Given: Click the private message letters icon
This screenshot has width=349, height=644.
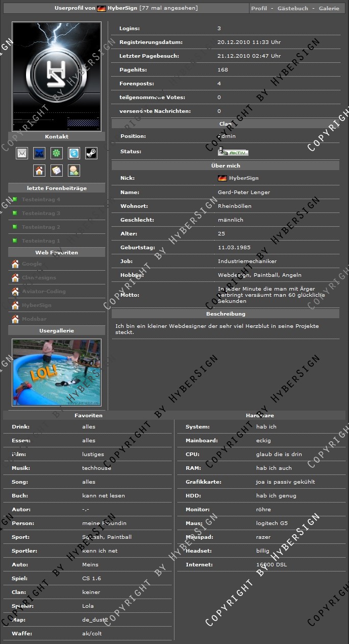Looking at the screenshot, I should tap(57, 171).
